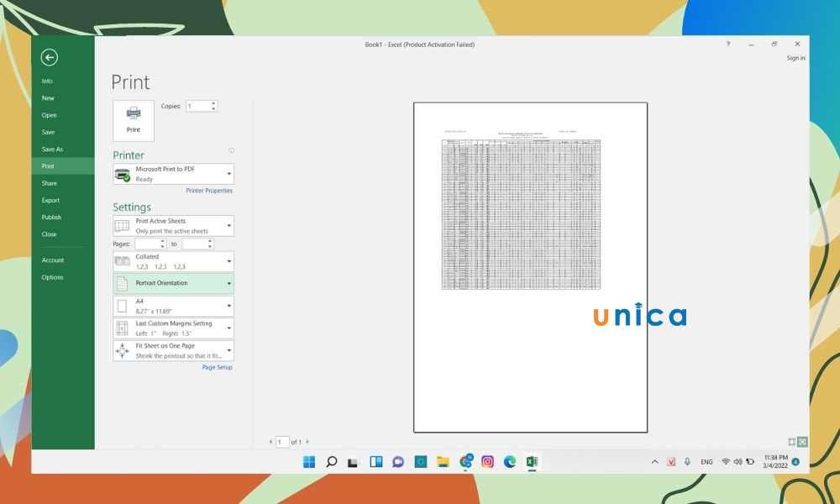840x504 pixels.
Task: Open taskbar Search
Action: pos(332,462)
